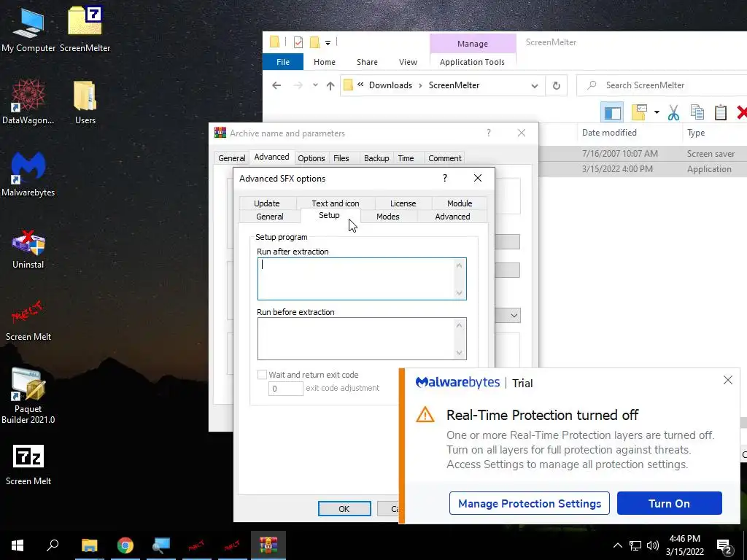This screenshot has width=747, height=560.
Task: Dismiss the Malwarebytes notification
Action: [727, 380]
